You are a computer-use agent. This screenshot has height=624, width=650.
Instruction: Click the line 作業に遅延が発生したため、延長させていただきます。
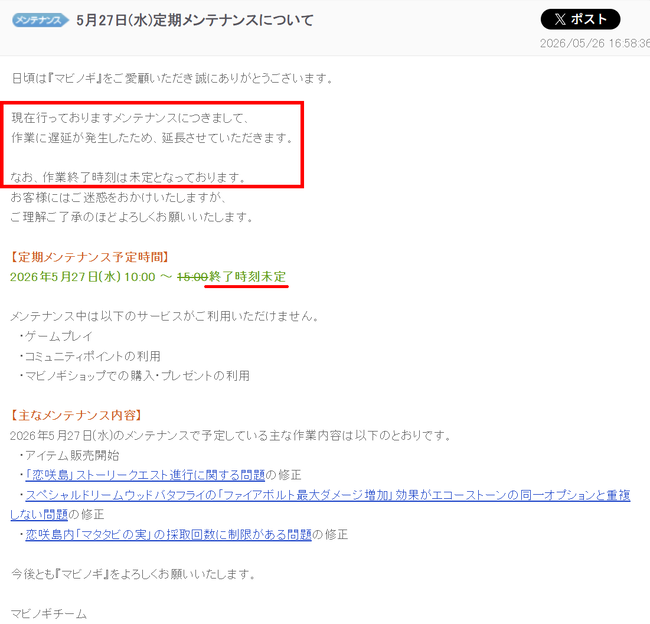click(x=153, y=138)
